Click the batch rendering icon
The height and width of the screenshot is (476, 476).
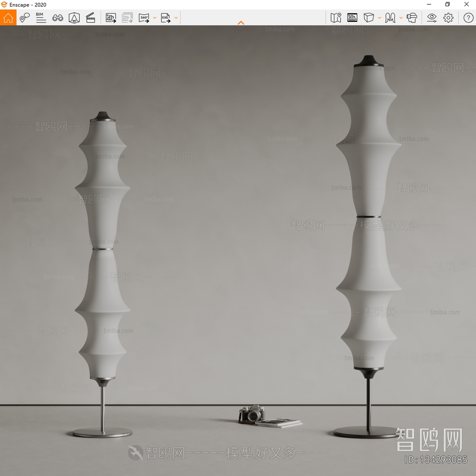(x=127, y=18)
